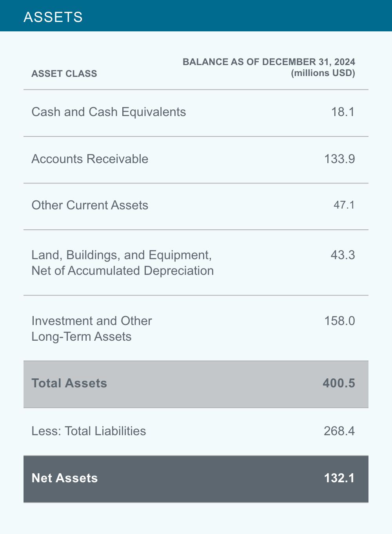Viewport: 392px width, 534px height.
Task: Click the 132.1 net assets value
Action: (339, 478)
